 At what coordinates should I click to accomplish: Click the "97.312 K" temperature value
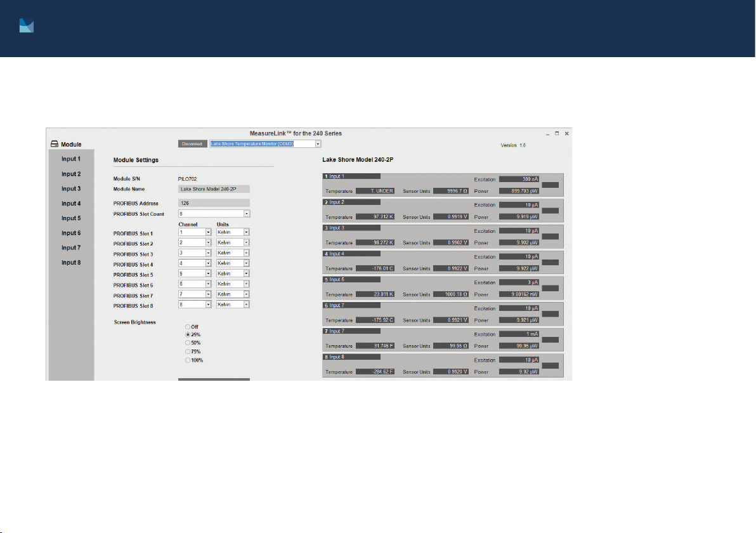(x=375, y=216)
